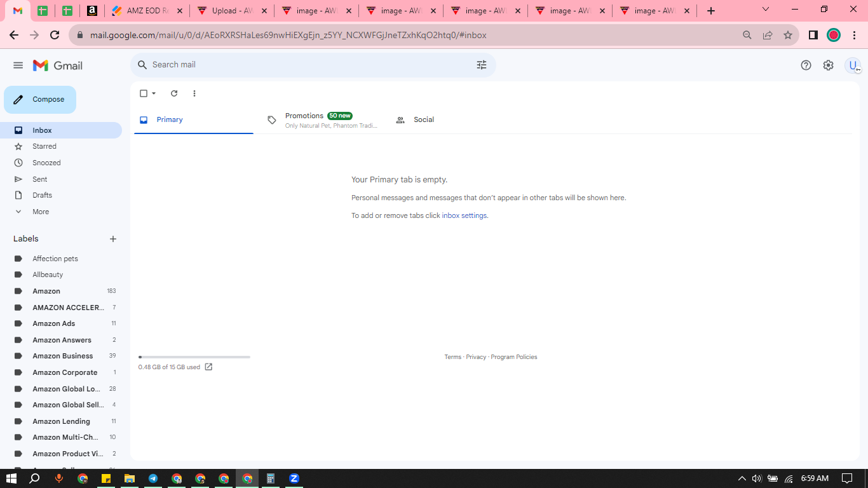This screenshot has width=868, height=488.
Task: Open Sticky Notes from the taskbar
Action: (106, 478)
